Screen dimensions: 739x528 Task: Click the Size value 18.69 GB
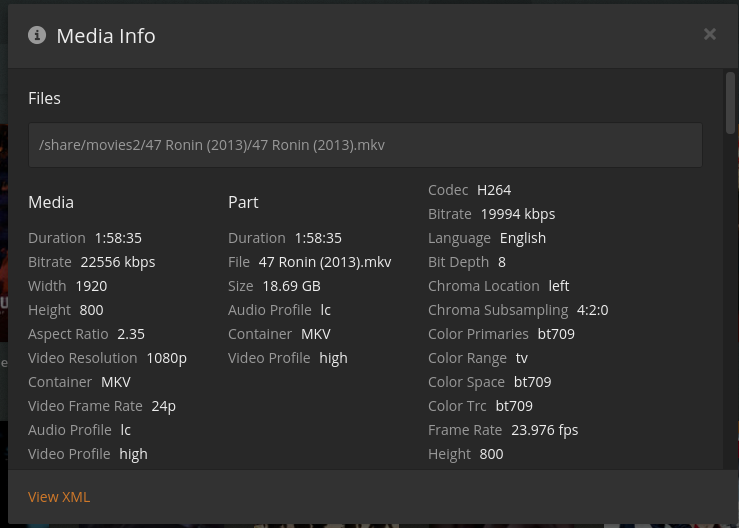pyautogui.click(x=291, y=286)
